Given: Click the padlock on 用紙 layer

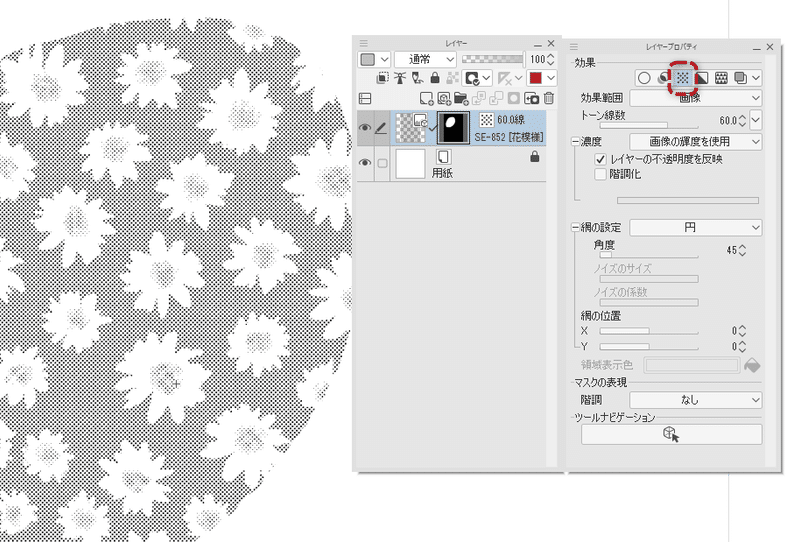Looking at the screenshot, I should 535,156.
